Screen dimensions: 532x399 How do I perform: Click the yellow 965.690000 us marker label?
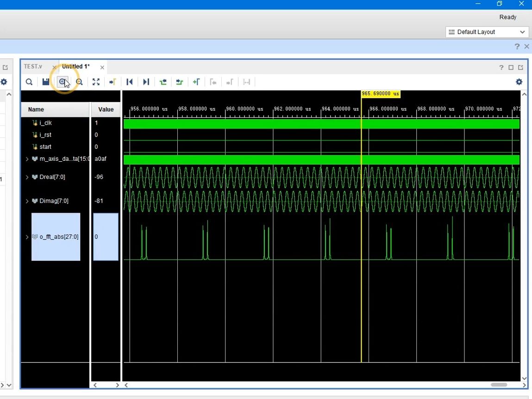[x=381, y=94]
